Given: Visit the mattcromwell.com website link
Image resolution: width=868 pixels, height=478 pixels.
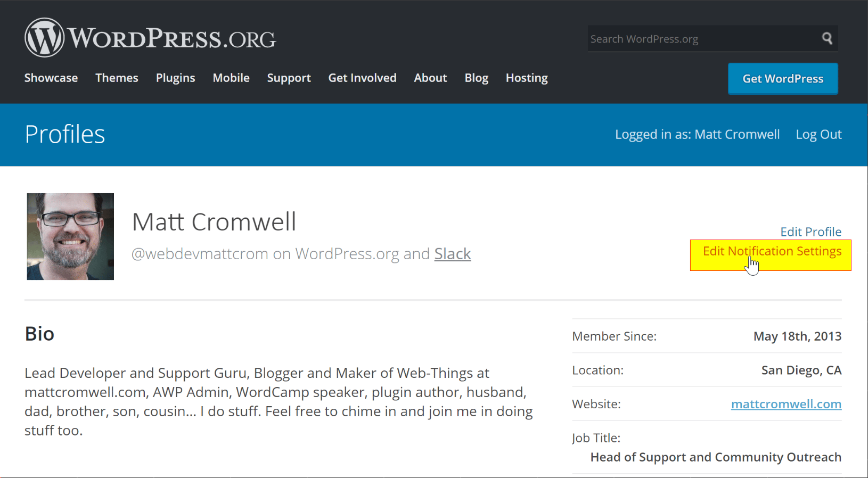Looking at the screenshot, I should pos(786,404).
